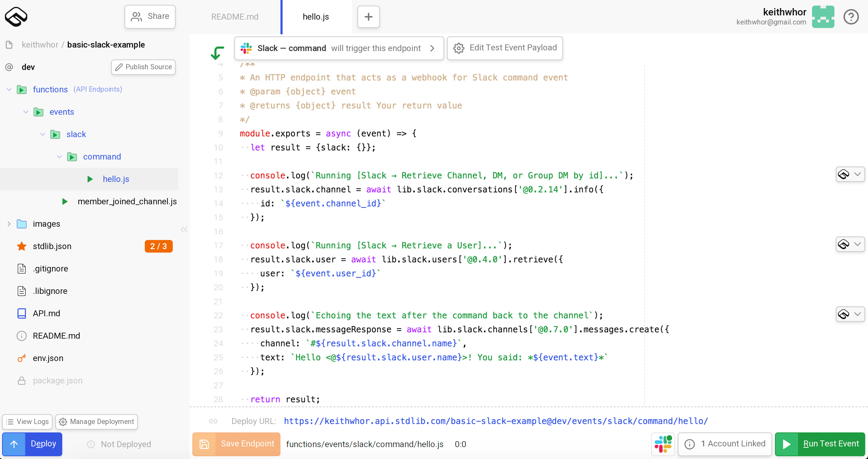Collapse the events folder in the file tree
This screenshot has width=868, height=459.
point(25,112)
